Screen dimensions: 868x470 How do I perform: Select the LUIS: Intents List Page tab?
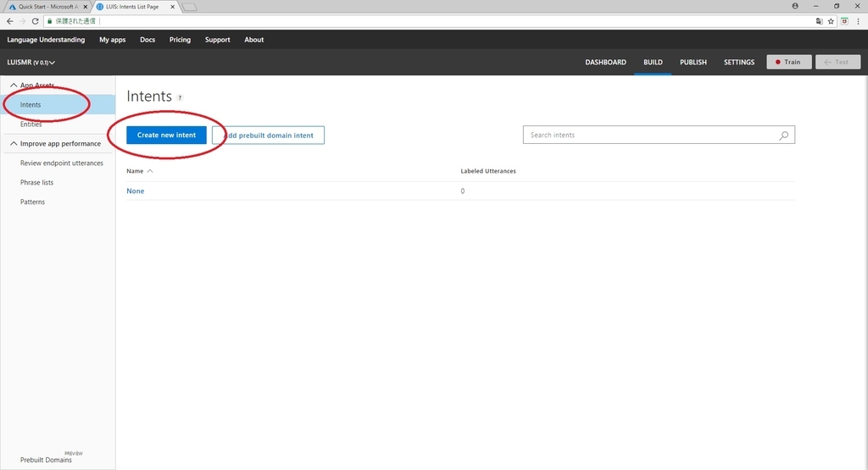(135, 7)
